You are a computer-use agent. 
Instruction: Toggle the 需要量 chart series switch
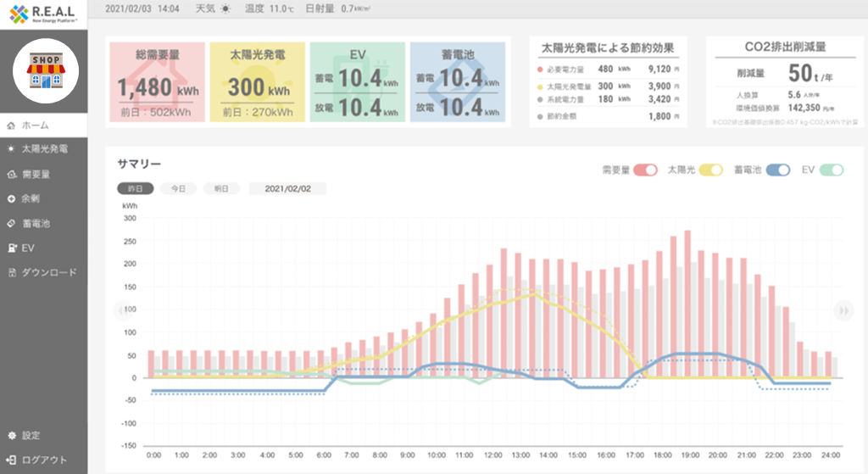click(x=645, y=170)
